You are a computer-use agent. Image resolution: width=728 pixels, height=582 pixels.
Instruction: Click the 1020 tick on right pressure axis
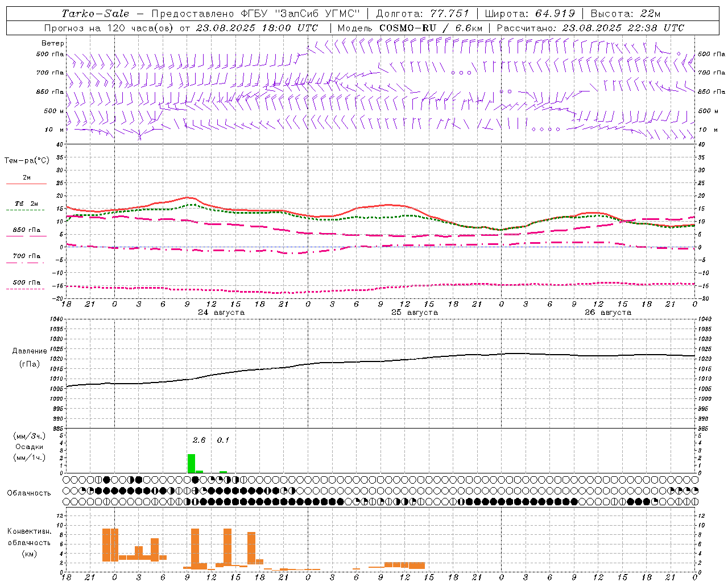(705, 359)
